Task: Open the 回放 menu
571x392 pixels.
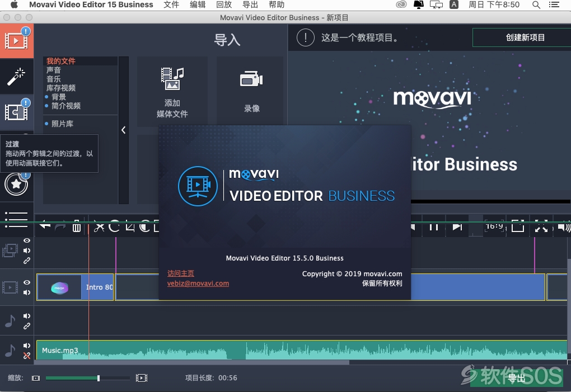Action: click(224, 4)
